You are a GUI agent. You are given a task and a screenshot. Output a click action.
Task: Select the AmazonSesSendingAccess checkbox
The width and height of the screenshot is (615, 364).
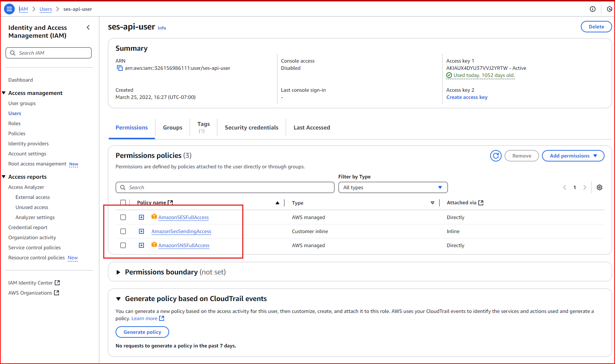pyautogui.click(x=123, y=231)
